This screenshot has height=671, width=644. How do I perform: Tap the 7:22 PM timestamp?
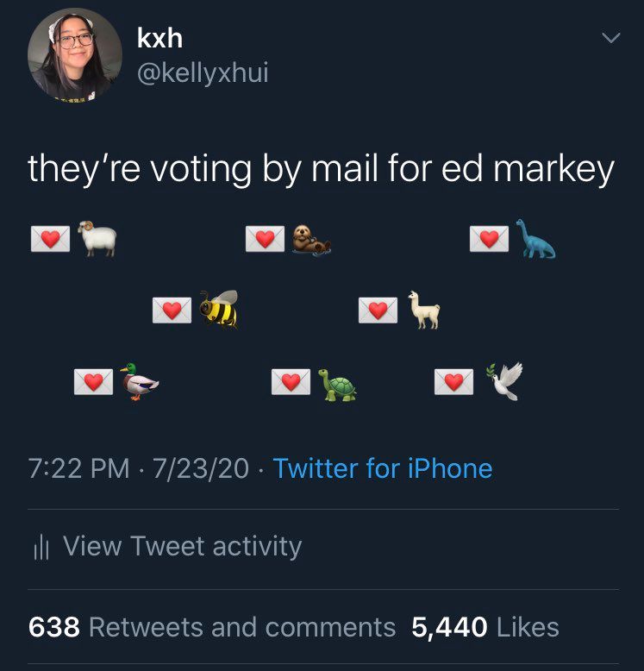pyautogui.click(x=78, y=468)
